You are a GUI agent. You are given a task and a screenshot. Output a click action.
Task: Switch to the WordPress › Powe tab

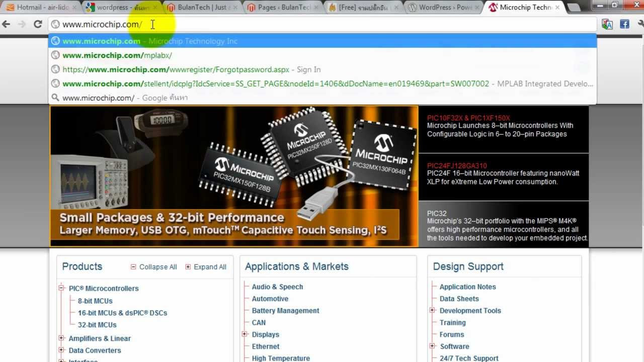coord(444,8)
